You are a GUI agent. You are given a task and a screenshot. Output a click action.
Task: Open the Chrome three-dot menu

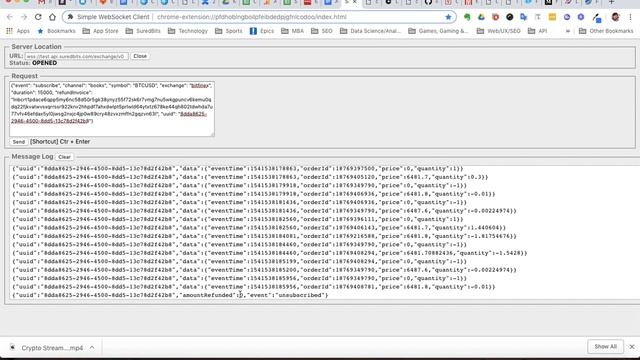[630, 17]
